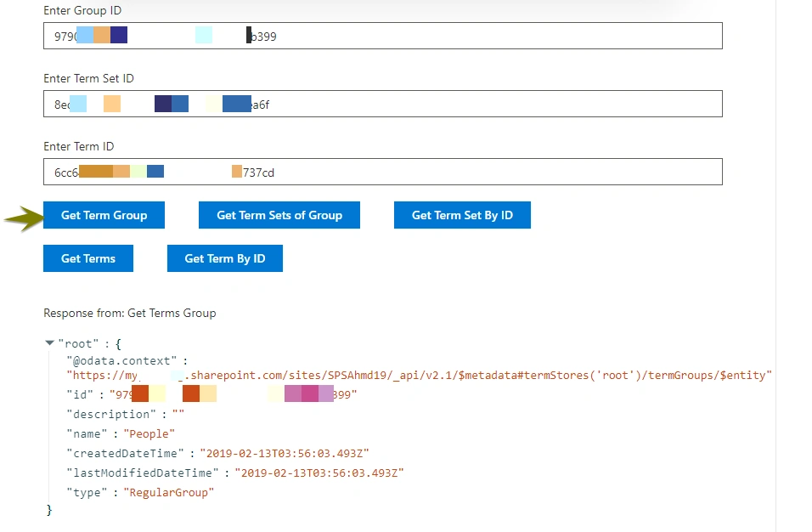
Task: Click the "id" key in JSON response
Action: [80, 394]
